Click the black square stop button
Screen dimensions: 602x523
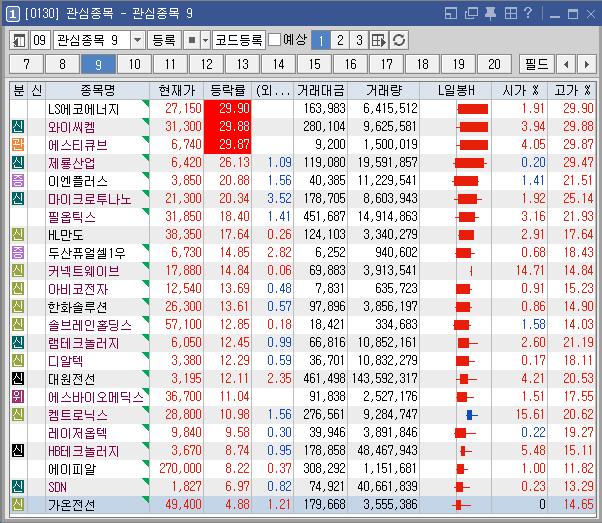[192, 40]
